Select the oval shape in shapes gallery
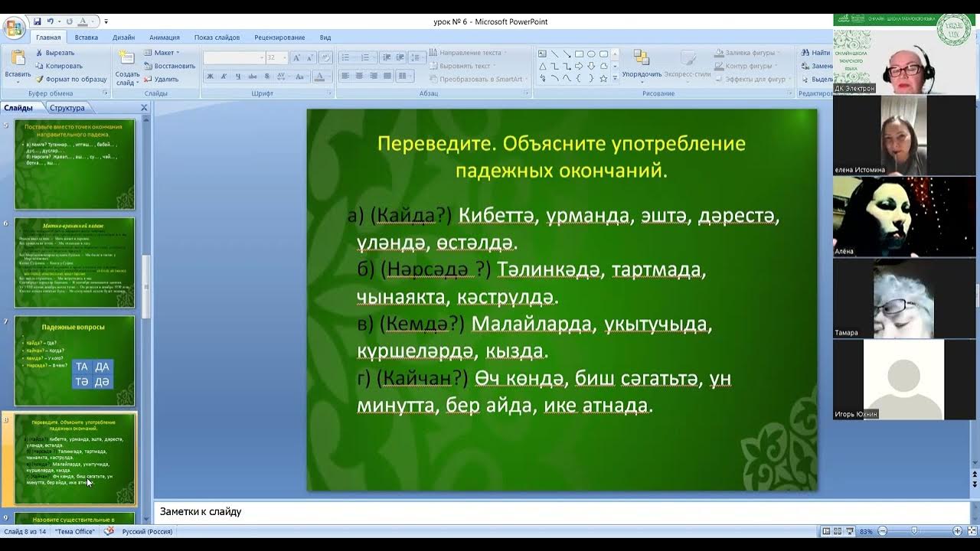The image size is (980, 551). click(x=592, y=54)
